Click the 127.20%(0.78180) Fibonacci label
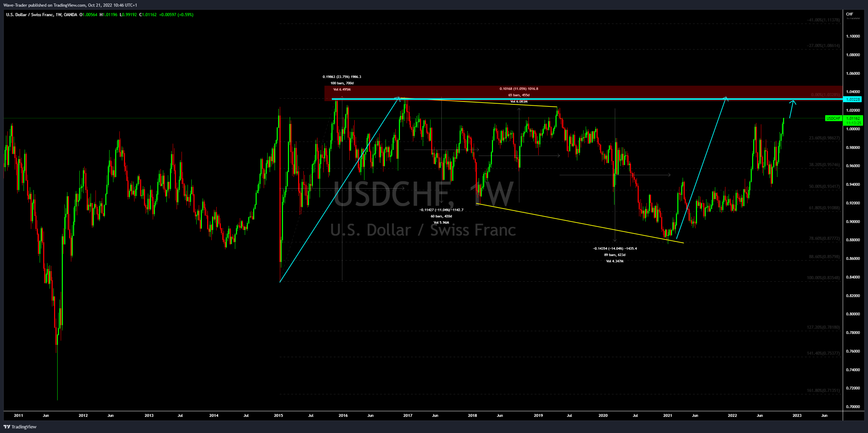Image resolution: width=868 pixels, height=433 pixels. [823, 327]
